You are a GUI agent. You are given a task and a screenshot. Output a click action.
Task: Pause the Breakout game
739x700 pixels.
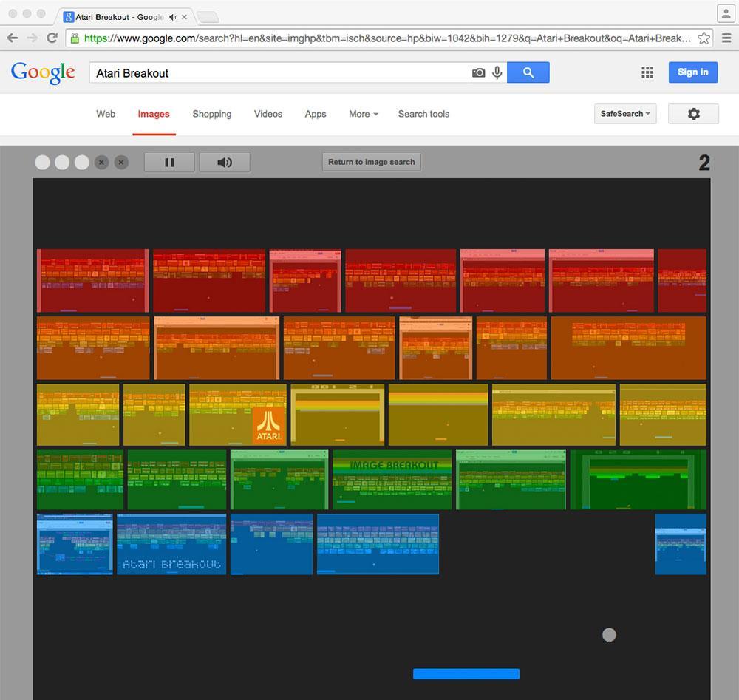click(x=169, y=162)
